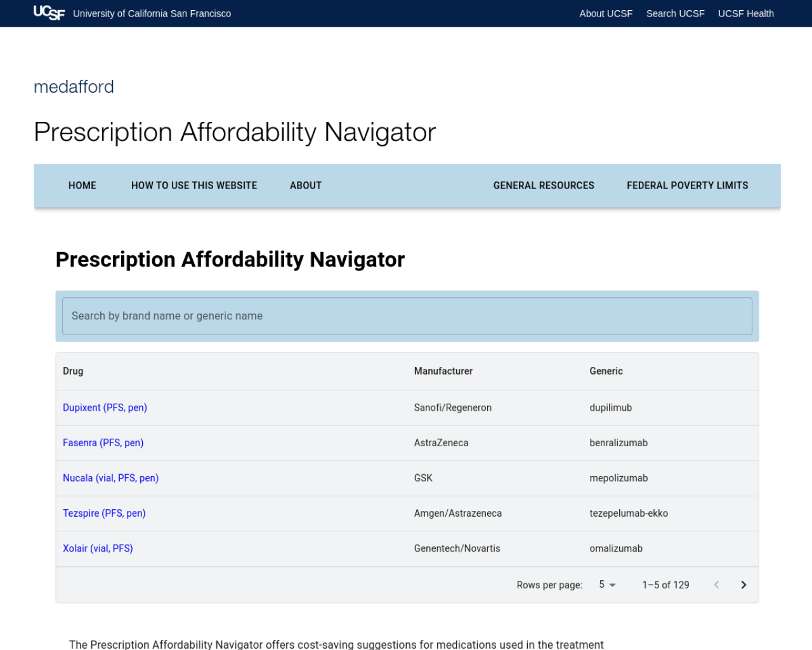Click the 1–5 of 129 pagination text

pyautogui.click(x=665, y=585)
